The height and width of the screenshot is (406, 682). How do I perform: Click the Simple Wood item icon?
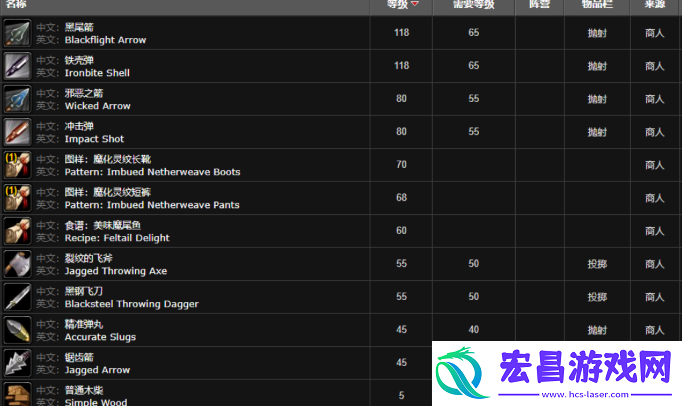tap(17, 394)
